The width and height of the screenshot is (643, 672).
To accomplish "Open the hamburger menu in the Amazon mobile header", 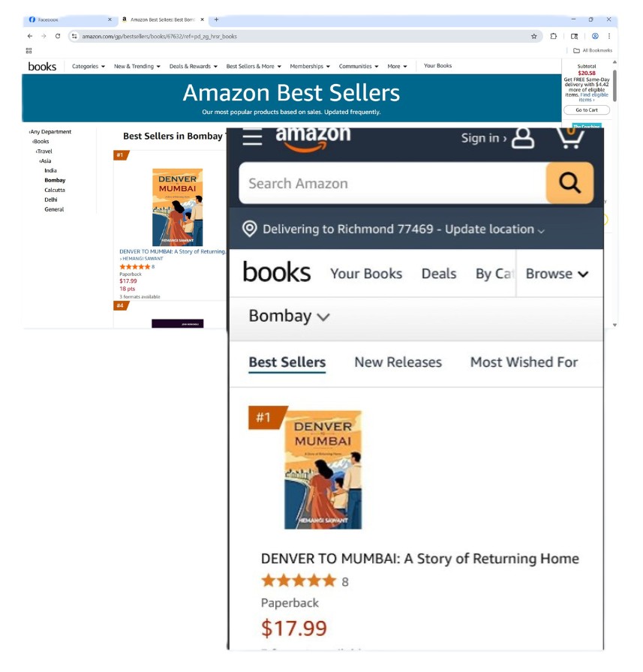I will [x=252, y=137].
